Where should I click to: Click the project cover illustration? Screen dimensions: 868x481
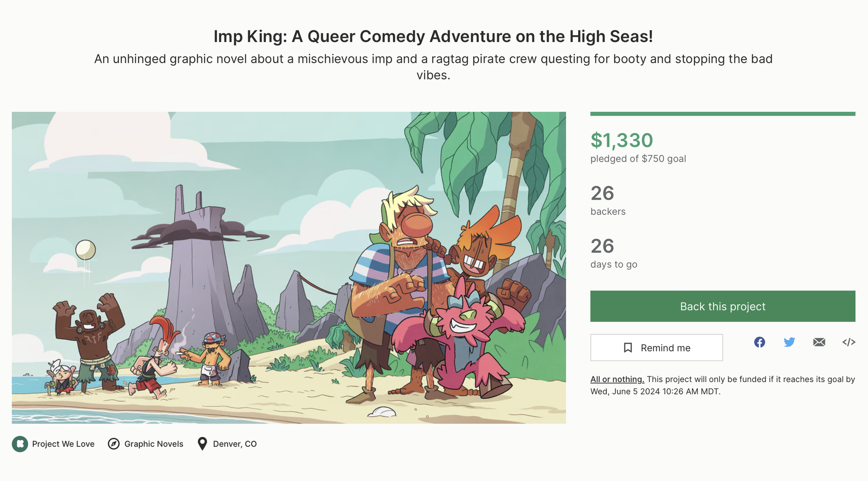coord(289,267)
